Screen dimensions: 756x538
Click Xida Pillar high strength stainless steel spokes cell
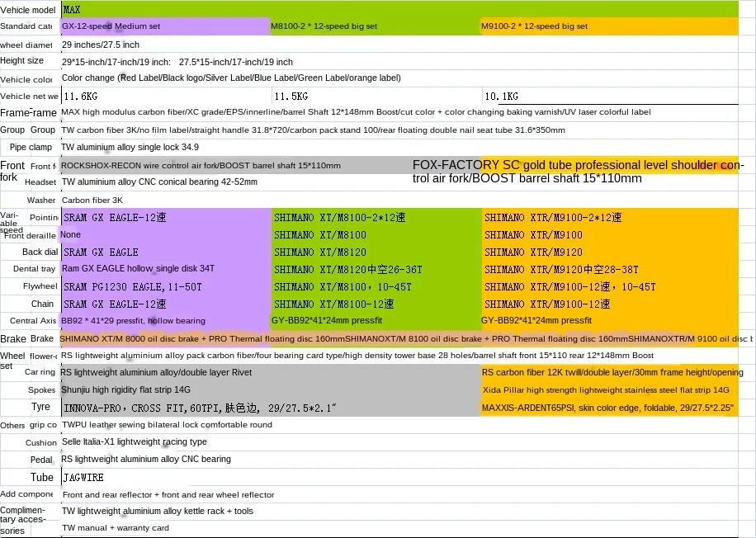609,389
